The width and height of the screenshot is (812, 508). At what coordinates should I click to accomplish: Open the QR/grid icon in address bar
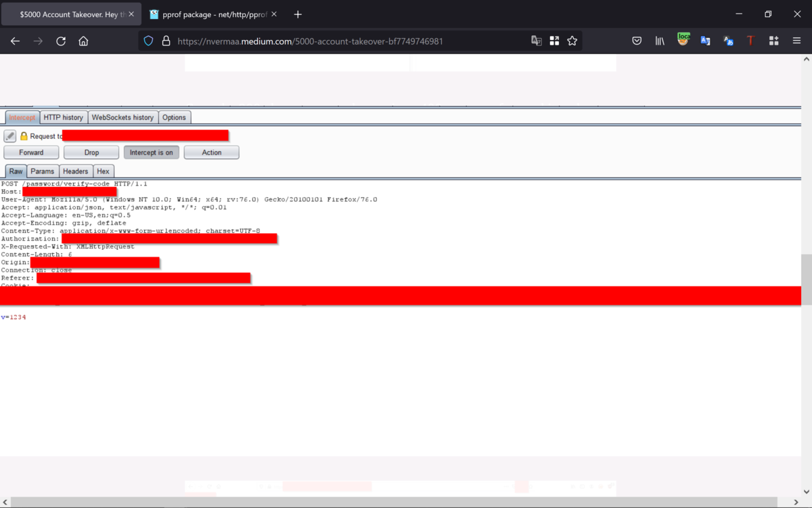click(x=554, y=41)
